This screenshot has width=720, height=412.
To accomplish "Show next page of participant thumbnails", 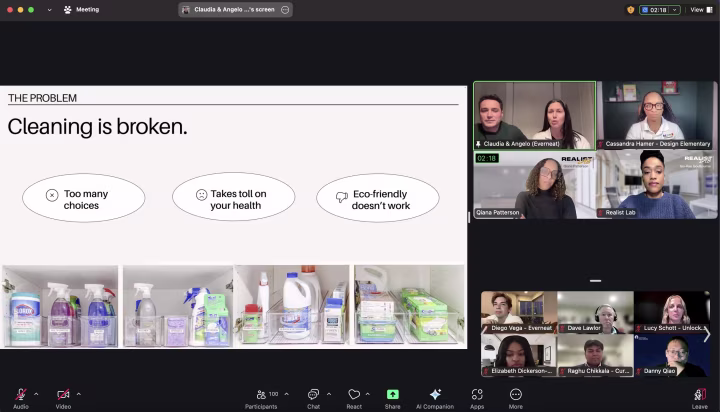I will tap(707, 334).
